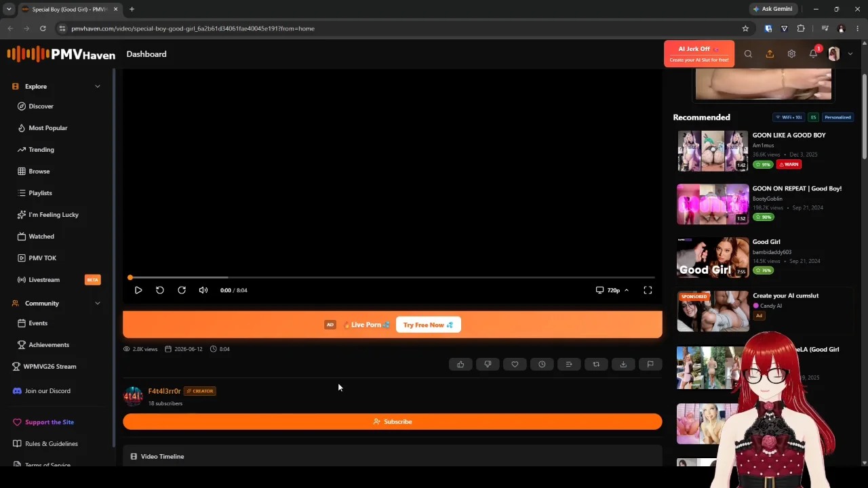Open the 720p quality selector
Image resolution: width=868 pixels, height=488 pixels.
click(x=613, y=290)
